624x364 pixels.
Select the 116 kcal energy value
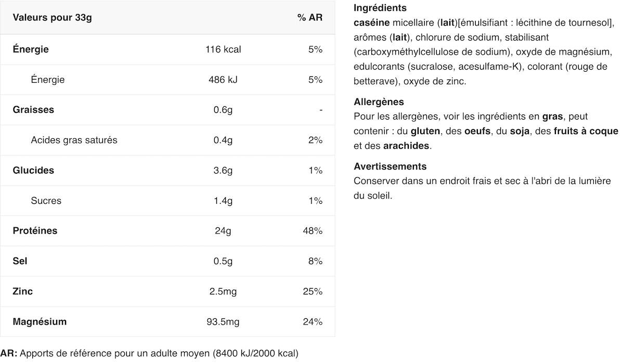(223, 49)
